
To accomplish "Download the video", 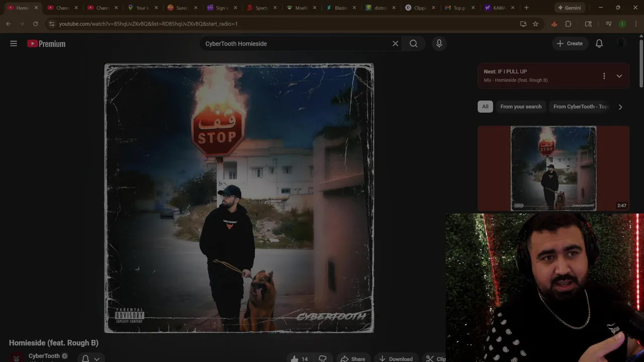I will 396,358.
